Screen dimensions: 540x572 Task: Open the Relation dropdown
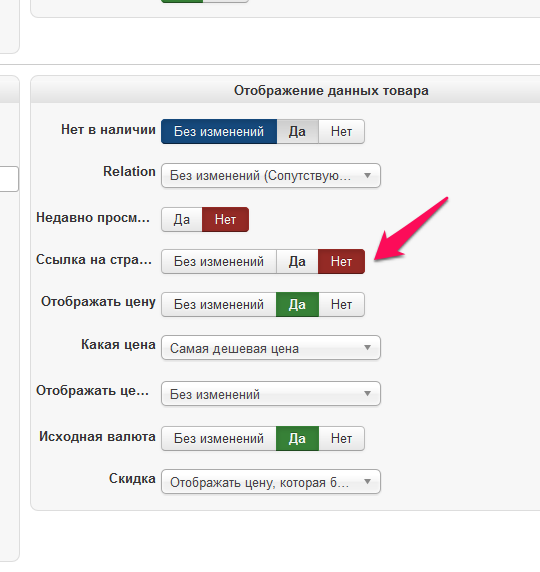pos(271,175)
